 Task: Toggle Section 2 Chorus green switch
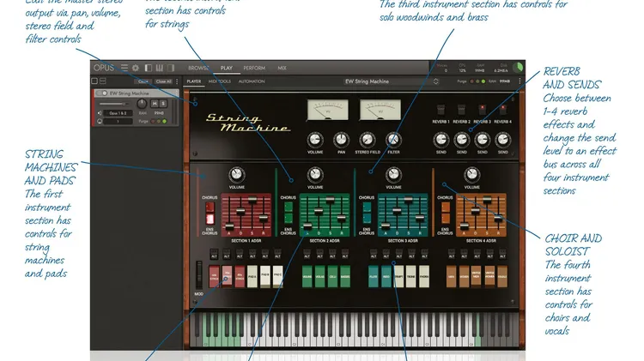coord(289,208)
